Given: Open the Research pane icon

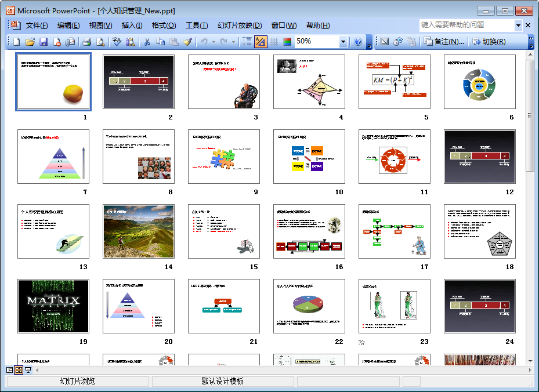Looking at the screenshot, I should pos(131,42).
